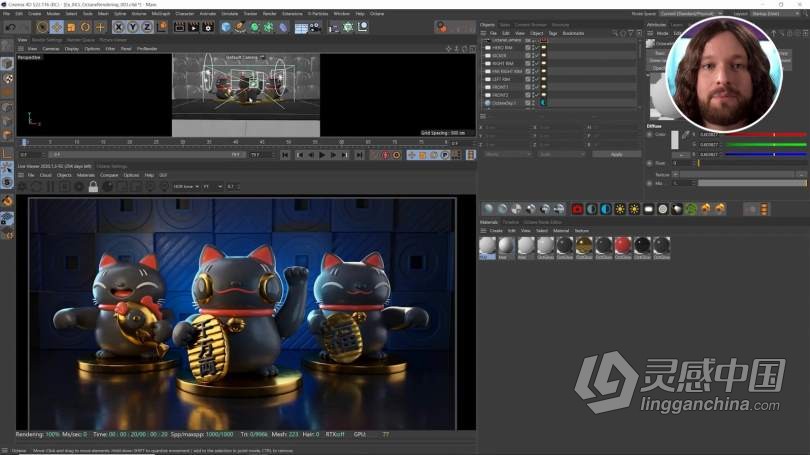Click the Play forward button
The width and height of the screenshot is (810, 455).
click(x=322, y=155)
